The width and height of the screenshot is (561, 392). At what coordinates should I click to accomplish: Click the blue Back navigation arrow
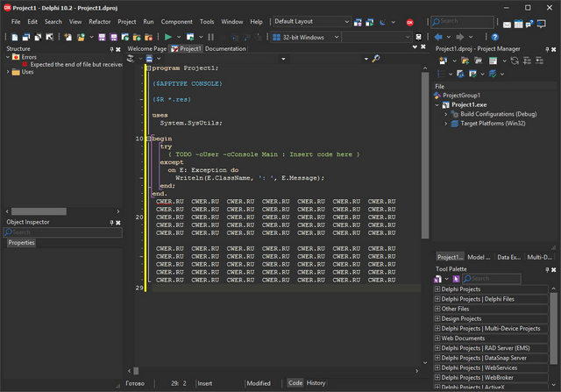coord(438,37)
